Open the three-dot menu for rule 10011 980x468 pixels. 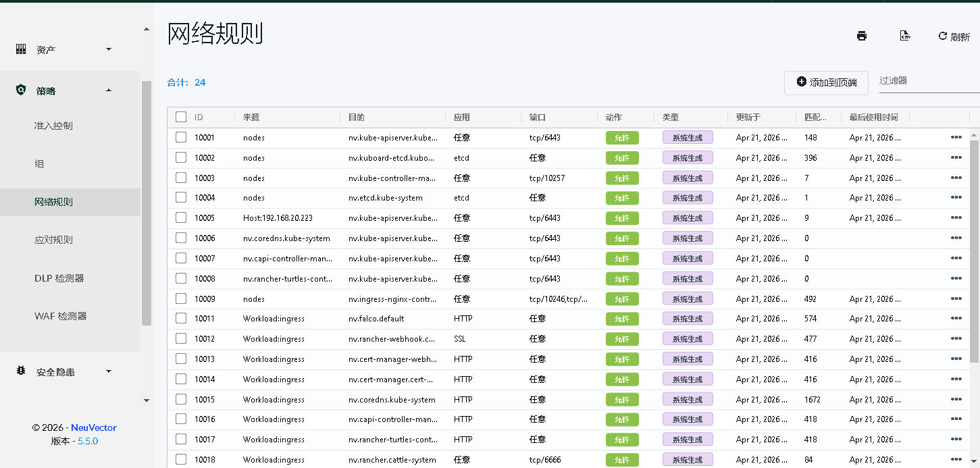(x=956, y=319)
